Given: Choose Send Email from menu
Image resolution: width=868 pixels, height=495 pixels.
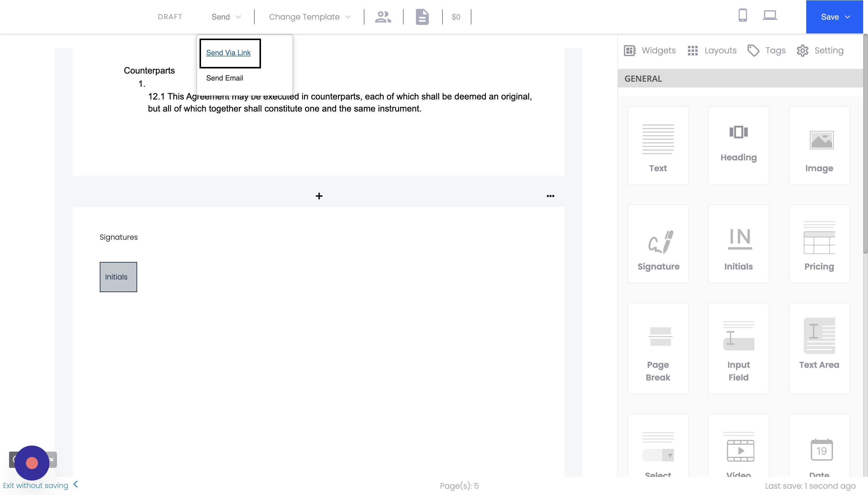Looking at the screenshot, I should coord(224,78).
